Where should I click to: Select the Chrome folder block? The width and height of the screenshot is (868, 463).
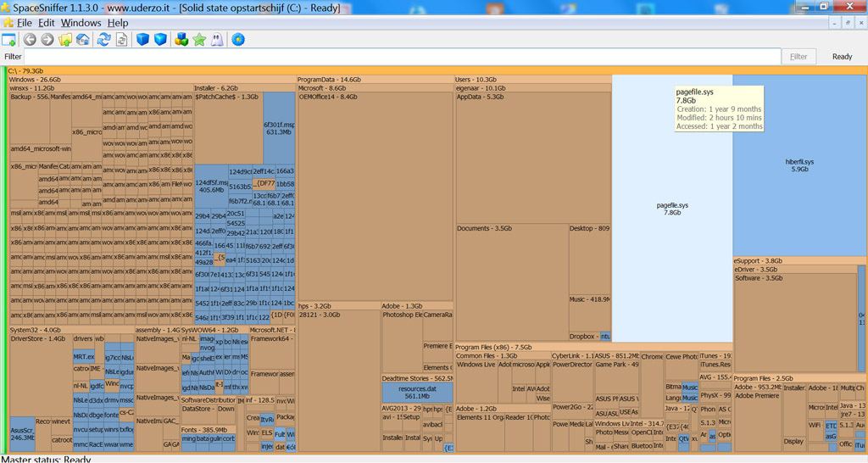tap(652, 386)
